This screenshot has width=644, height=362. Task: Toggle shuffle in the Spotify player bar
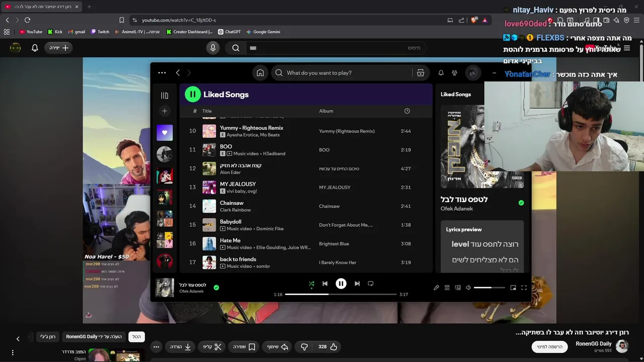(311, 284)
